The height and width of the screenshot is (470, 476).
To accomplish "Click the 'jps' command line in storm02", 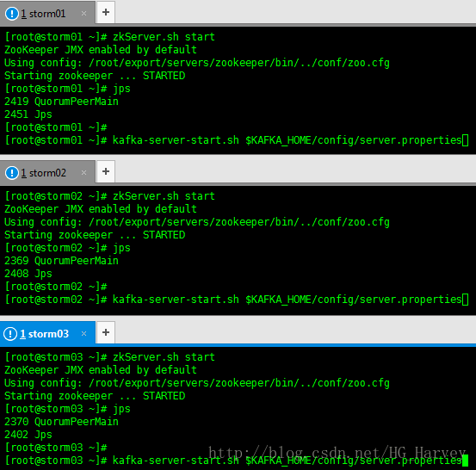I will [68, 248].
